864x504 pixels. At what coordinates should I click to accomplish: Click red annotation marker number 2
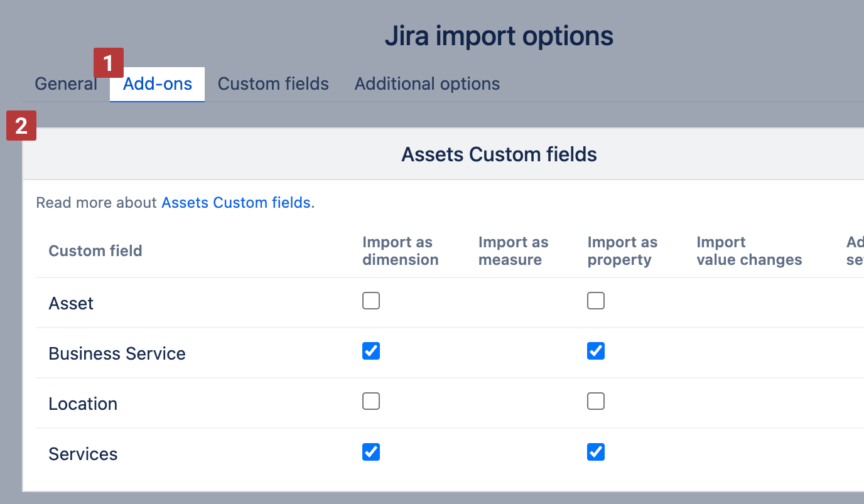coord(21,126)
